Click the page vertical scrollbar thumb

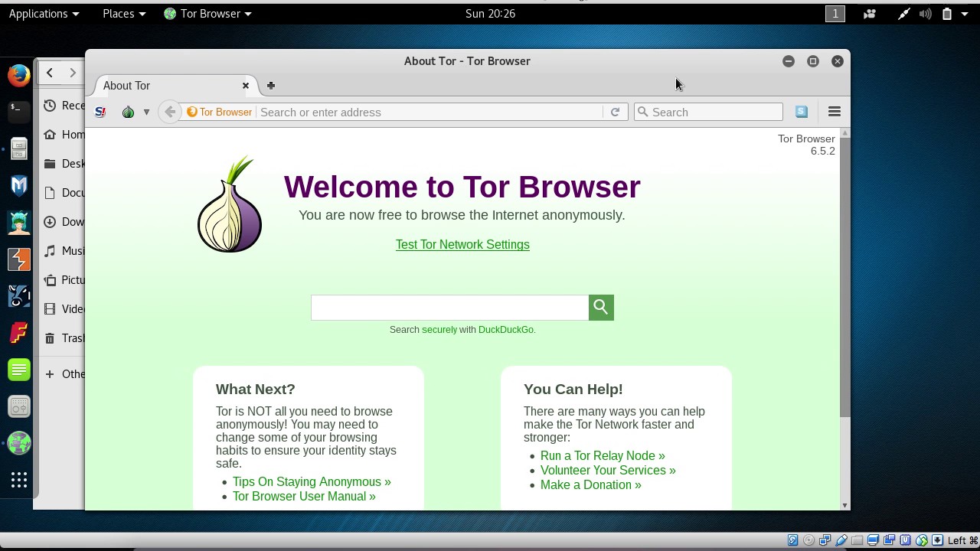pos(844,278)
